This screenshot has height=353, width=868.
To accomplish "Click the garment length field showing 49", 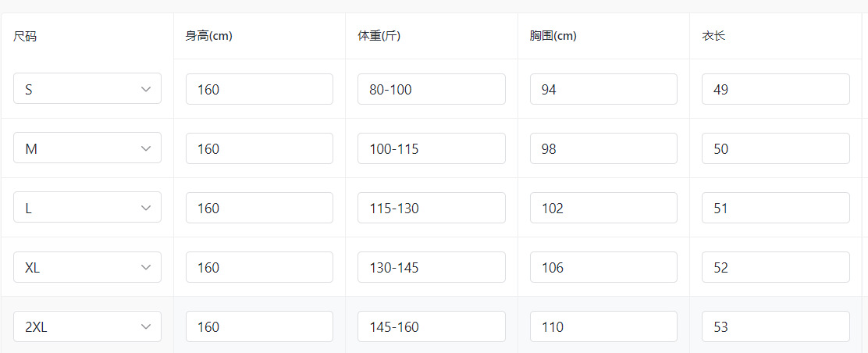I will click(775, 89).
